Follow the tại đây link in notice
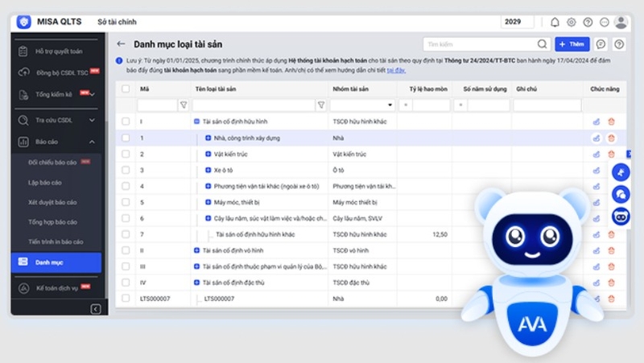 tap(396, 70)
